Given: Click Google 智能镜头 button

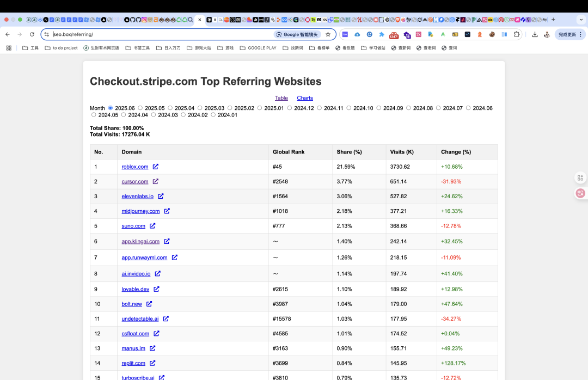Looking at the screenshot, I should 297,34.
